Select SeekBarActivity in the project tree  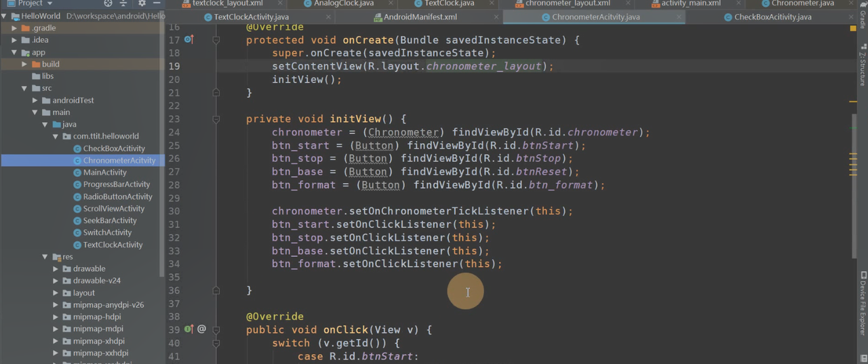pos(110,220)
